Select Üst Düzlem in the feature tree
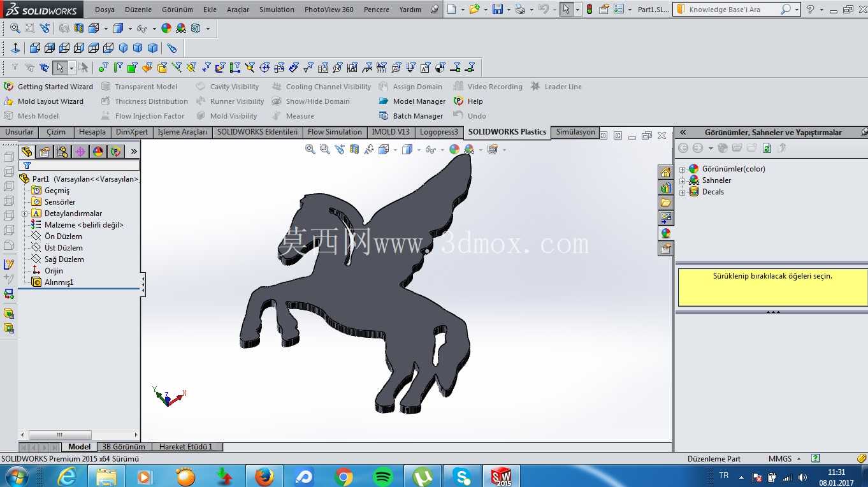Screen dimensions: 868x487 [57, 248]
